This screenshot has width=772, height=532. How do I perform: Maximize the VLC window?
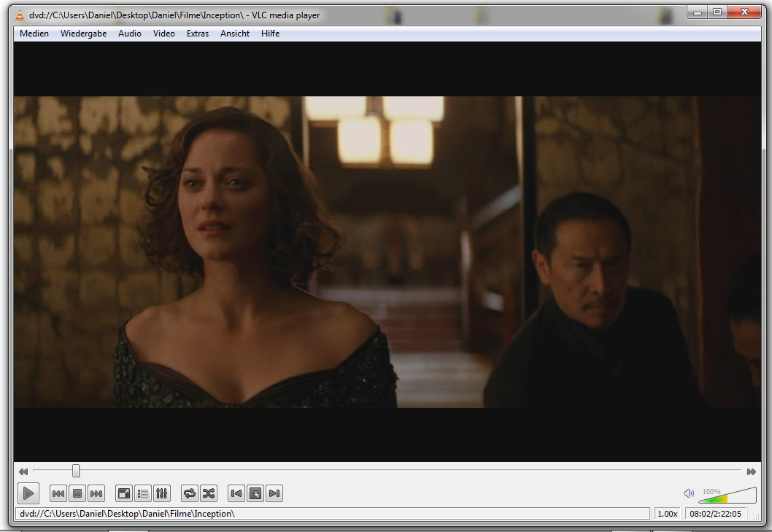coord(717,12)
